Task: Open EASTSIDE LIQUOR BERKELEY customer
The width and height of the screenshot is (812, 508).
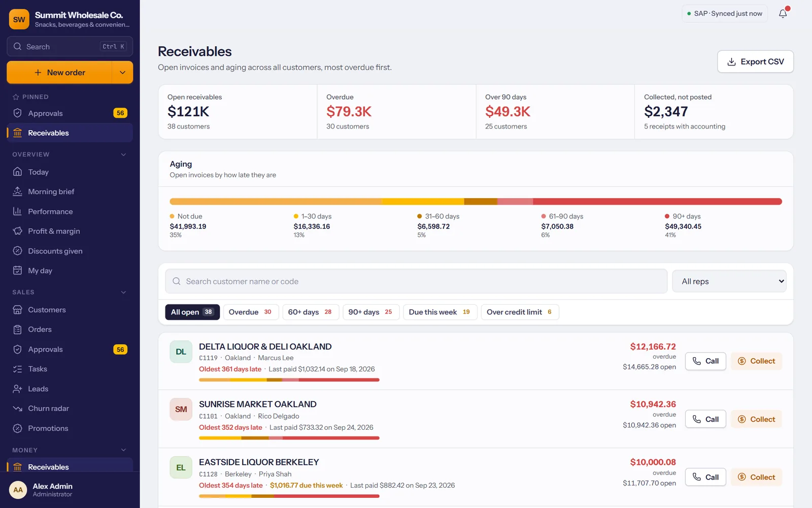Action: click(259, 462)
